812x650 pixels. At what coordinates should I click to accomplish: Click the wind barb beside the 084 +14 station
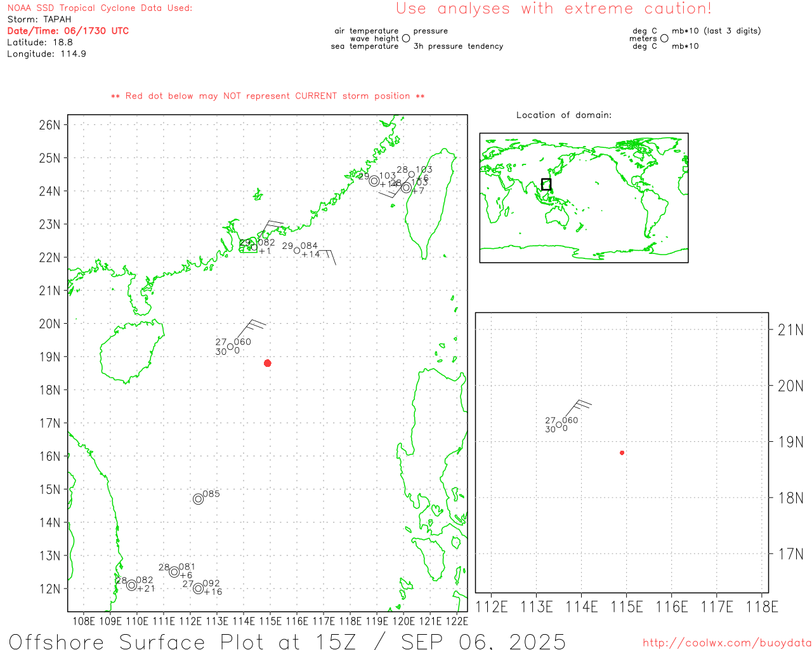point(326,256)
